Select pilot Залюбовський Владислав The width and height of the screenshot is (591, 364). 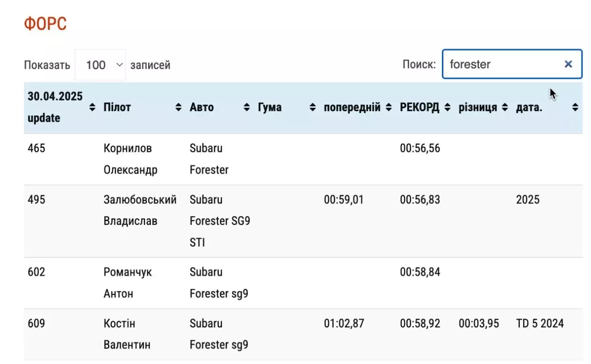[x=140, y=210]
